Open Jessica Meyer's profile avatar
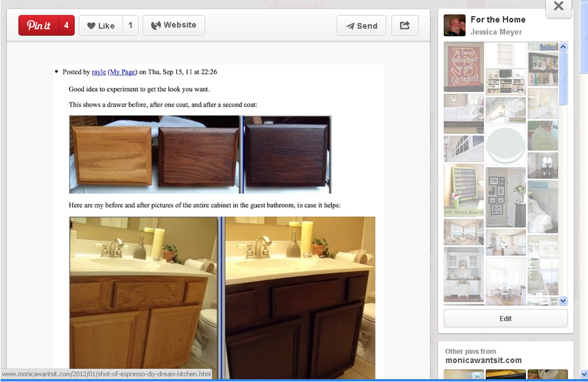The width and height of the screenshot is (588, 382). coord(454,25)
